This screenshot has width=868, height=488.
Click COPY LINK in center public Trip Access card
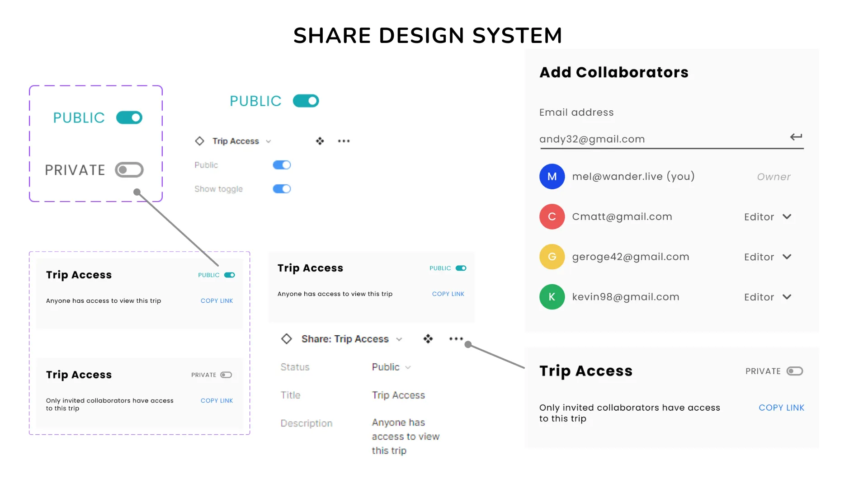click(x=448, y=294)
